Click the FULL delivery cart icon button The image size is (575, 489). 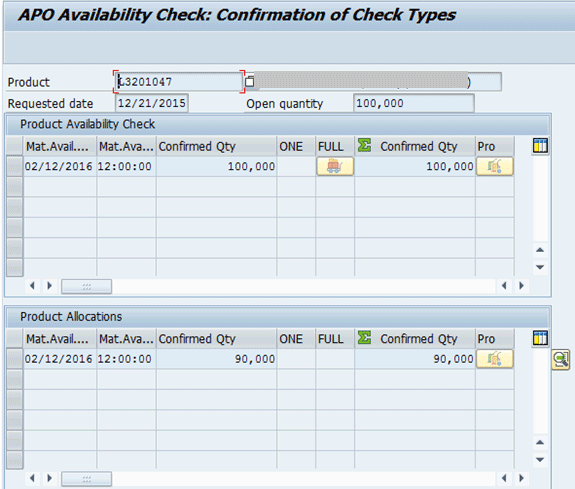coord(335,167)
